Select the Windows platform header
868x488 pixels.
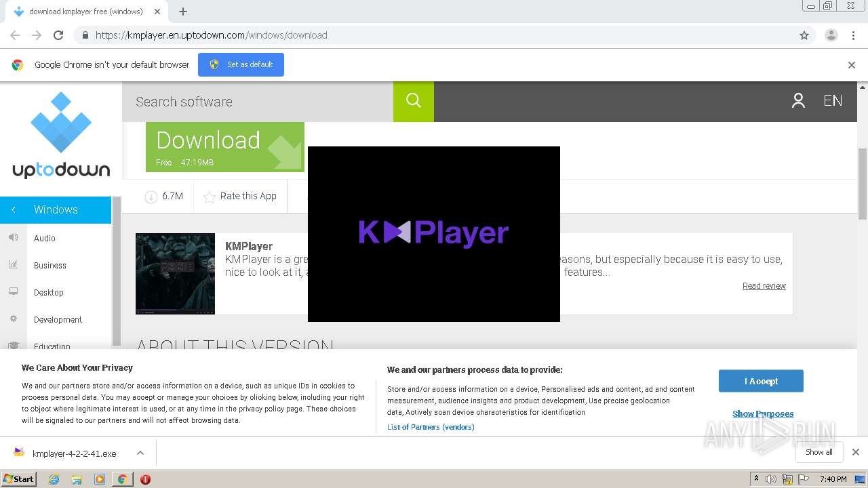click(56, 210)
